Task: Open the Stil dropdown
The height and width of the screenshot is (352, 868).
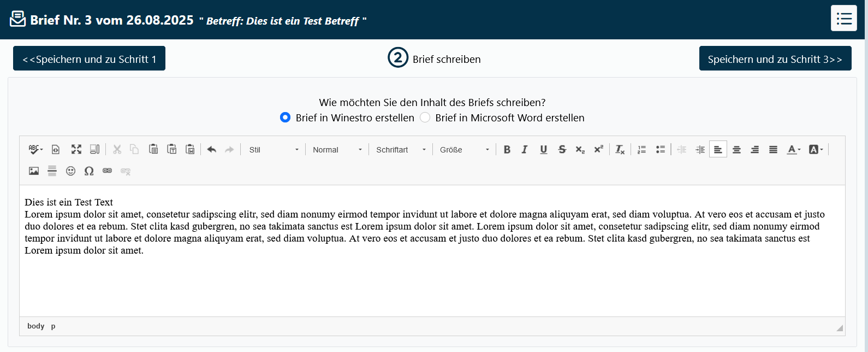Action: tap(274, 150)
